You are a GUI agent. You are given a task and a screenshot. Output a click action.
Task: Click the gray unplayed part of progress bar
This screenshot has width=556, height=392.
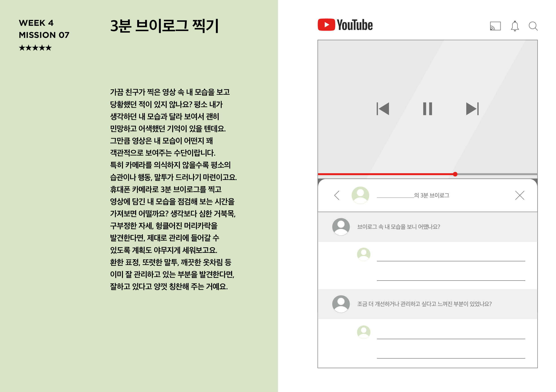pyautogui.click(x=497, y=174)
